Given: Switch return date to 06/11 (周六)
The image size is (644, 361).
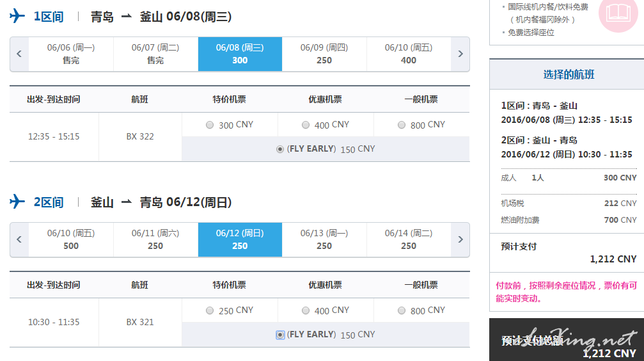Looking at the screenshot, I should pos(155,239).
